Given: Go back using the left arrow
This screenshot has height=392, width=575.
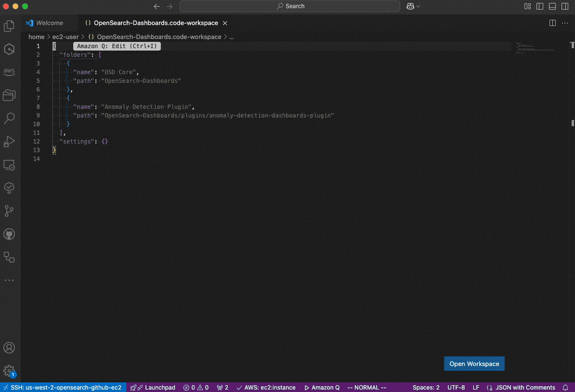Looking at the screenshot, I should 157,6.
